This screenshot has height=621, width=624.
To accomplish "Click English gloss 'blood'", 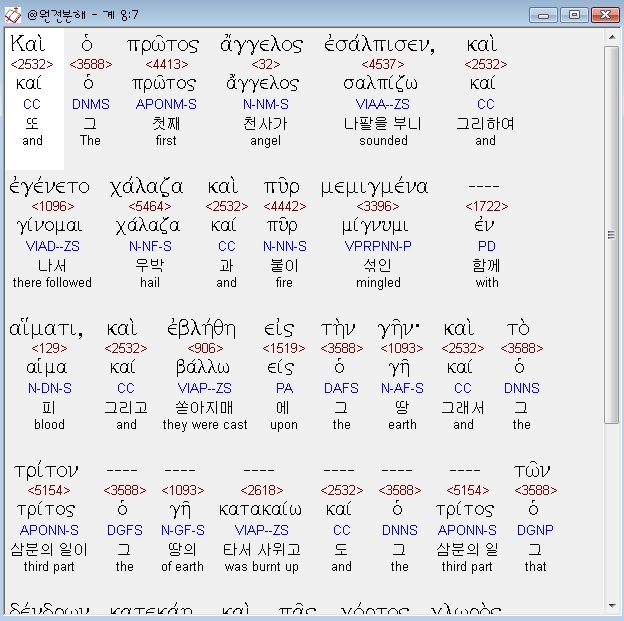I will 49,425.
